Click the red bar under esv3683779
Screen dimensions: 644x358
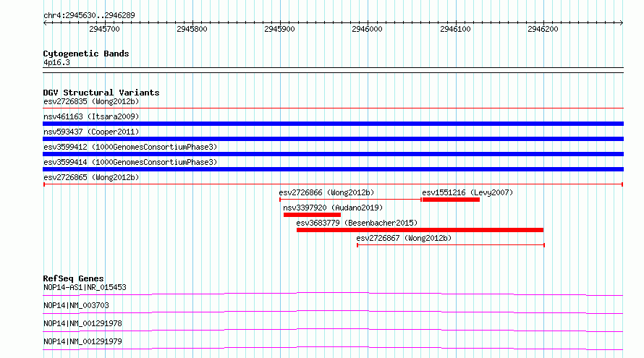coord(420,230)
